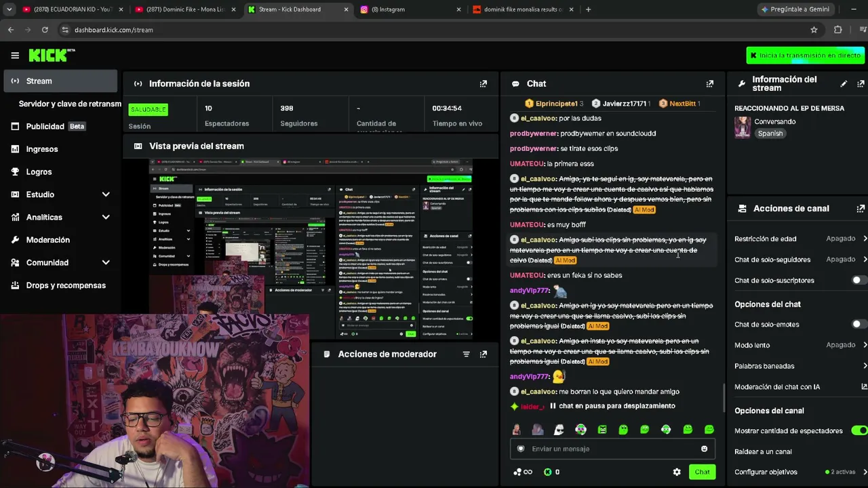Open the channel points infinity icon
This screenshot has width=868, height=488.
coord(523,472)
